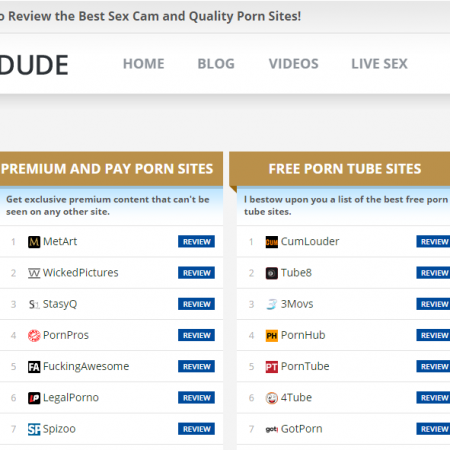View the StasyQ review
Viewport: 450px width, 450px height.
click(x=196, y=304)
